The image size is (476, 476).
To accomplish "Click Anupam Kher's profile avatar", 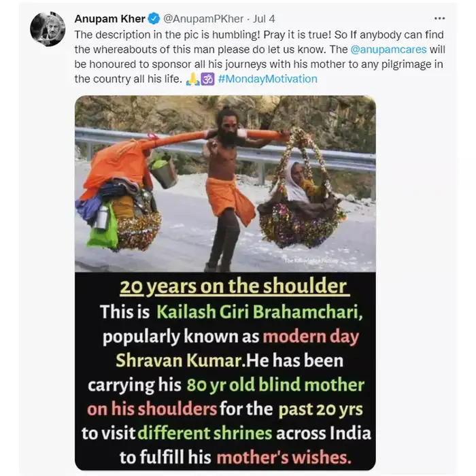I will click(48, 29).
